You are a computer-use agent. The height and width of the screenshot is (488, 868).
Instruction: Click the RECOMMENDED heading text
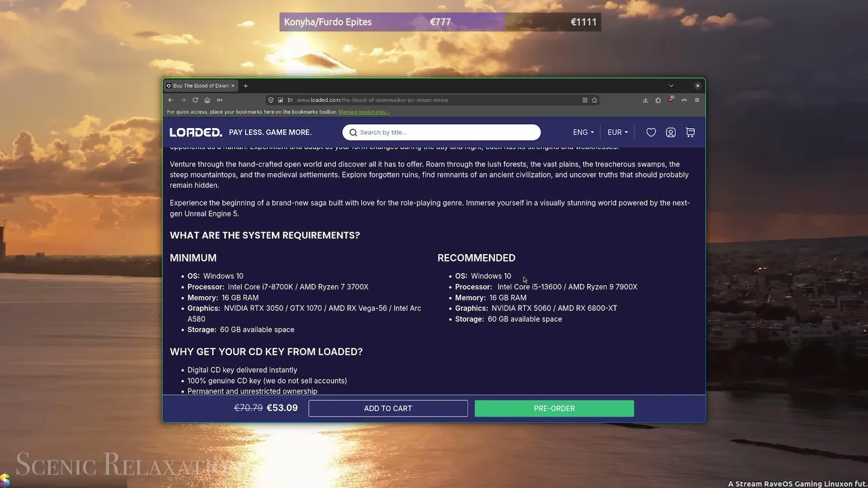(x=476, y=258)
